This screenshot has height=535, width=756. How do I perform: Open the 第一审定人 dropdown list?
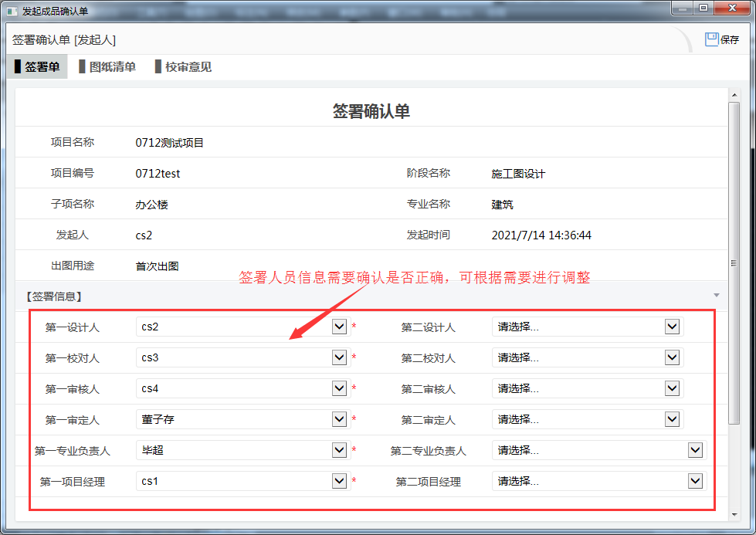pos(339,419)
